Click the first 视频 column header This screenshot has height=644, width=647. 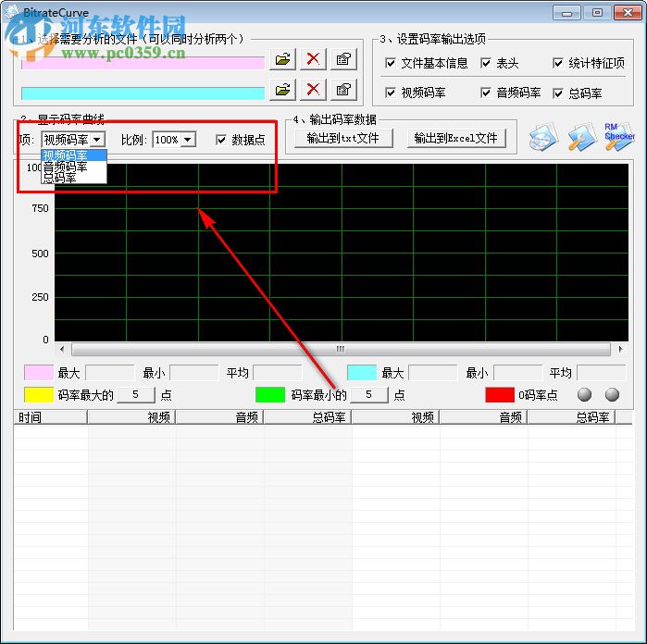point(131,417)
